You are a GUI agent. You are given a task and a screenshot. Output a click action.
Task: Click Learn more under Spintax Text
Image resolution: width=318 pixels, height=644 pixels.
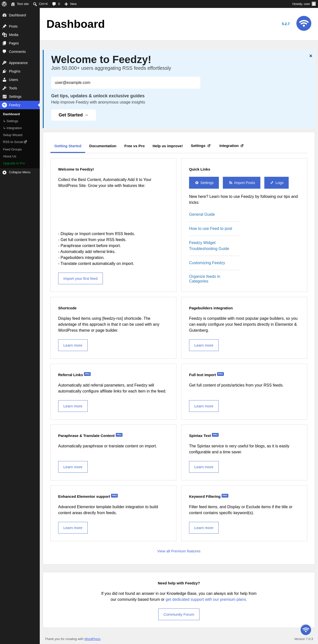click(x=204, y=467)
